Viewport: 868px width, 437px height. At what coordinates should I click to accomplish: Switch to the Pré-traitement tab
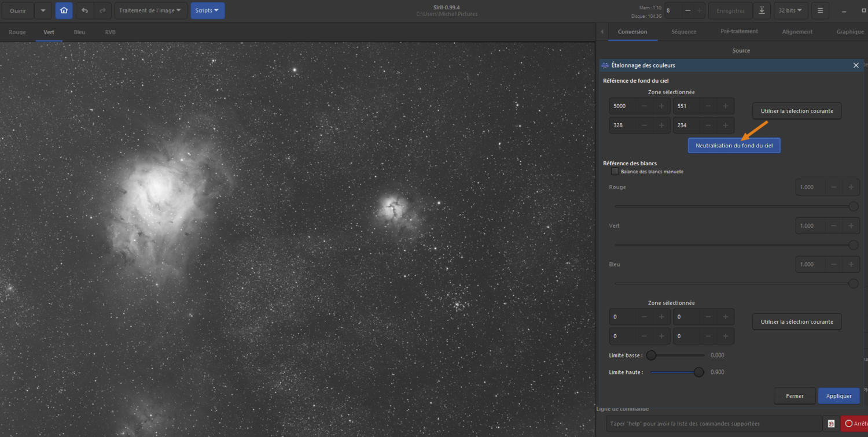(739, 32)
